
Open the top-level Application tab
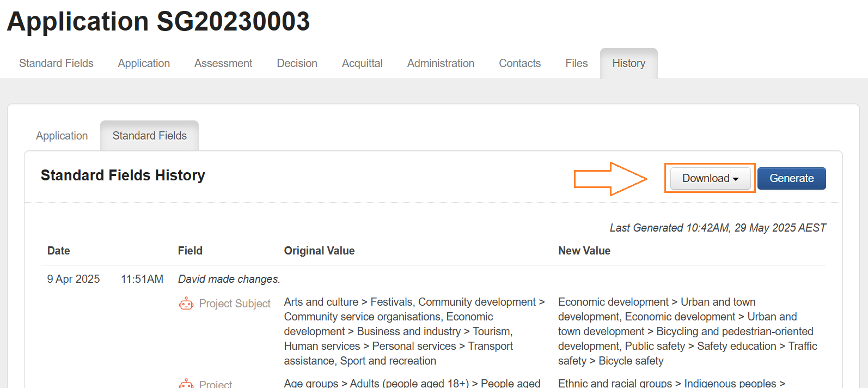pos(144,63)
